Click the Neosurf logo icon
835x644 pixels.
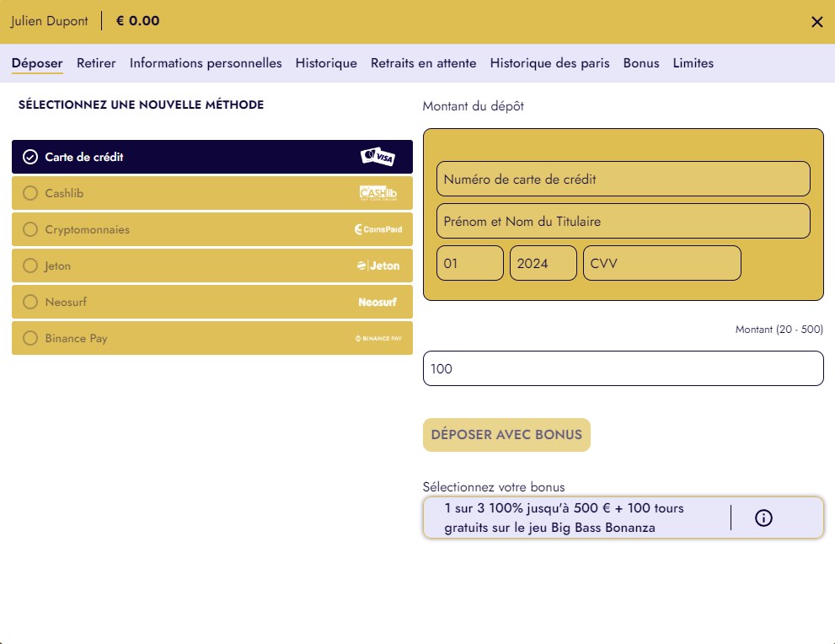(x=377, y=302)
